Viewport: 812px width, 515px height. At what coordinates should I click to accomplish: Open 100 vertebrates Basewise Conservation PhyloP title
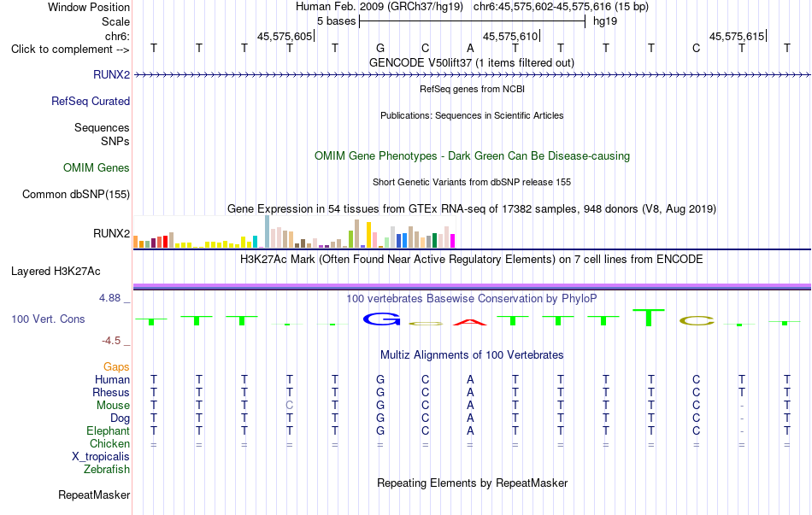pos(472,298)
